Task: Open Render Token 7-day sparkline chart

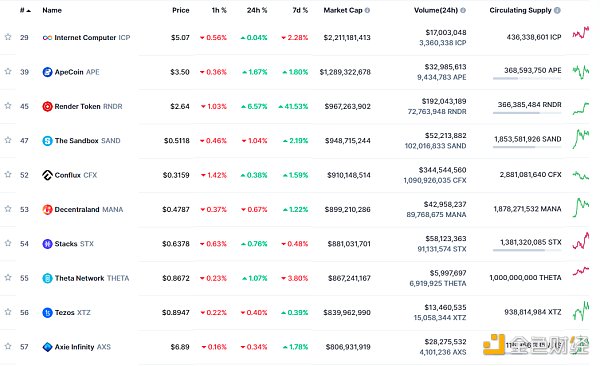Action: click(580, 108)
